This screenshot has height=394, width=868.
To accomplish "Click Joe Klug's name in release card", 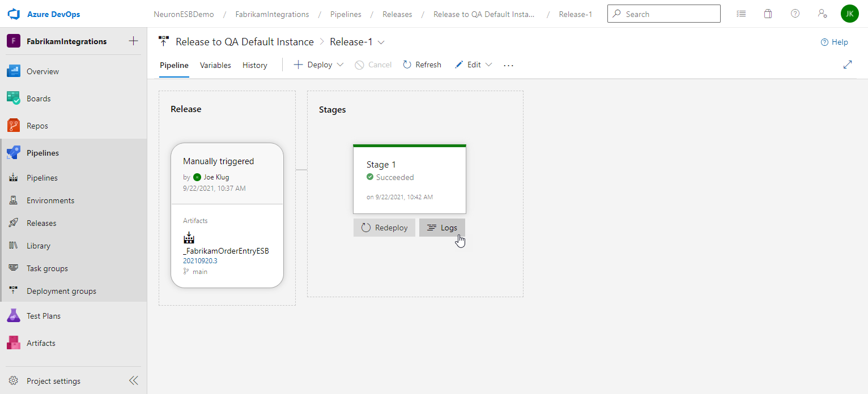I will click(x=216, y=177).
